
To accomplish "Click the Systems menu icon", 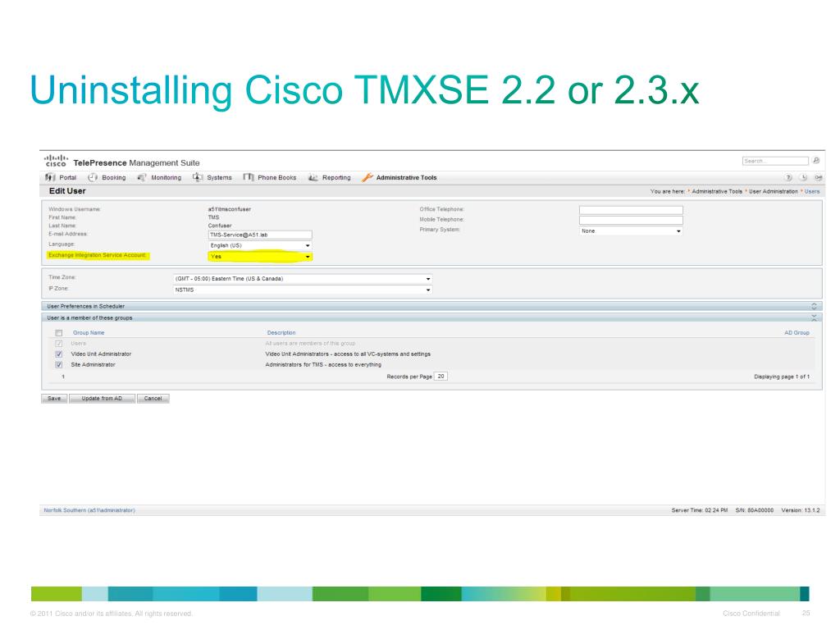I will (x=198, y=177).
